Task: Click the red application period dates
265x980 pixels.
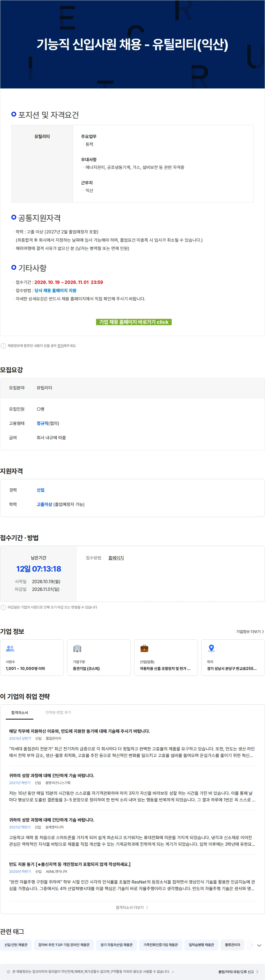Action: click(69, 282)
